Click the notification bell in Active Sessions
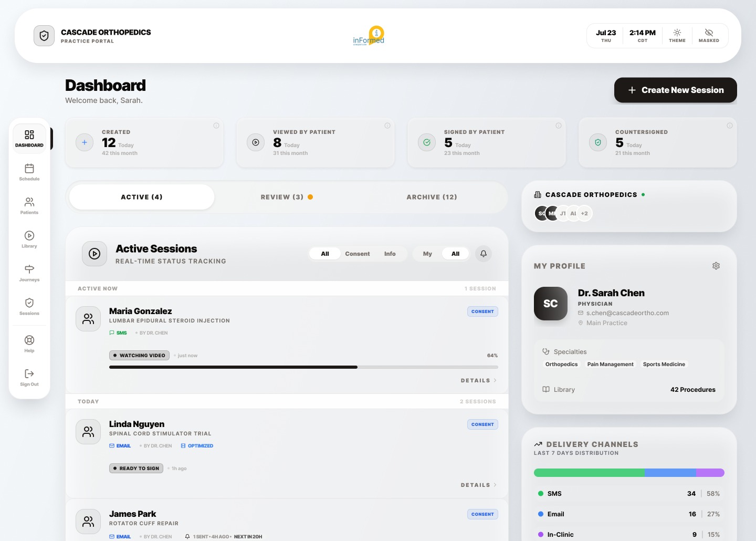 pos(484,254)
